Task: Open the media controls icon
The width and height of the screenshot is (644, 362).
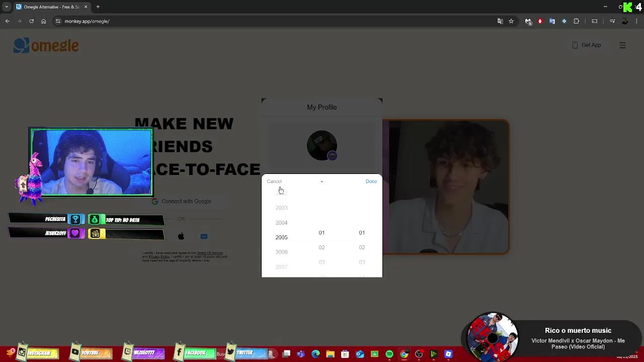Action: pyautogui.click(x=612, y=21)
